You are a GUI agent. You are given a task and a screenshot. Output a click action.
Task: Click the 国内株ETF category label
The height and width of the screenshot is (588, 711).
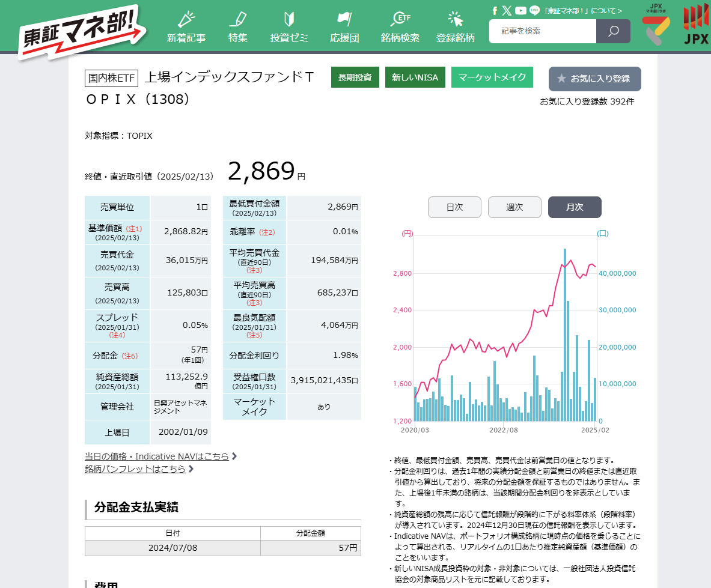coord(112,78)
